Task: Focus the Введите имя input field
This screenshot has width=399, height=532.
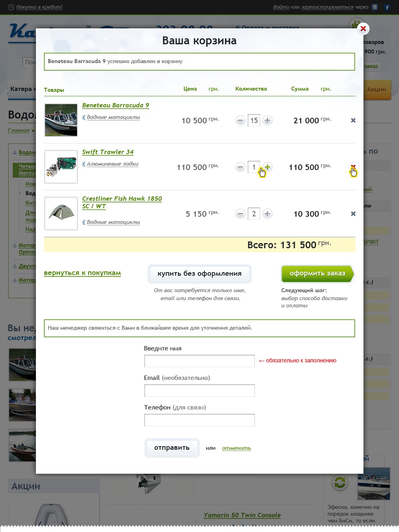Action: coord(199,361)
